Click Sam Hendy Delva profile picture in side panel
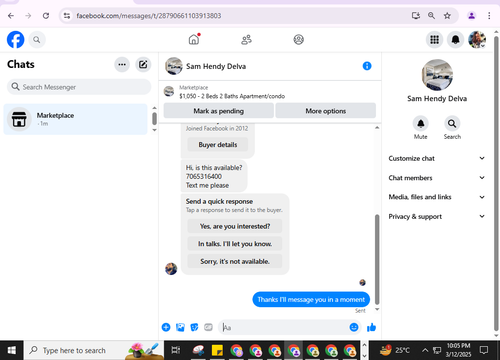 point(437,75)
